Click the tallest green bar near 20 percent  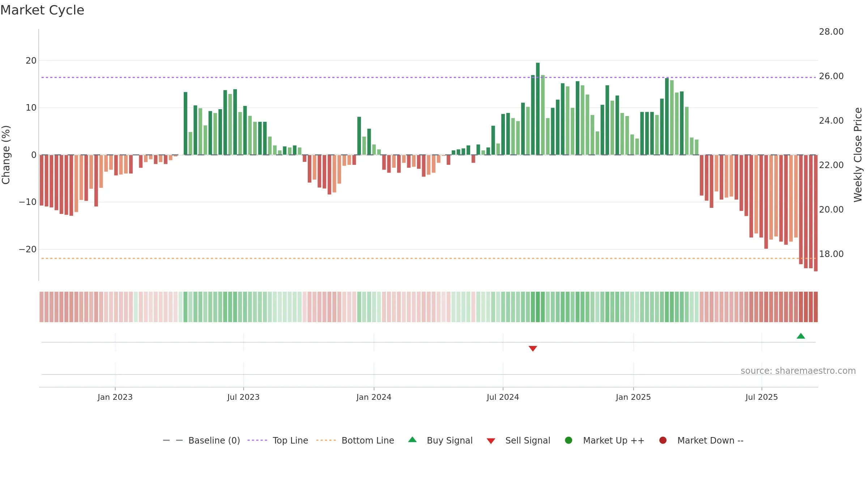coord(538,109)
